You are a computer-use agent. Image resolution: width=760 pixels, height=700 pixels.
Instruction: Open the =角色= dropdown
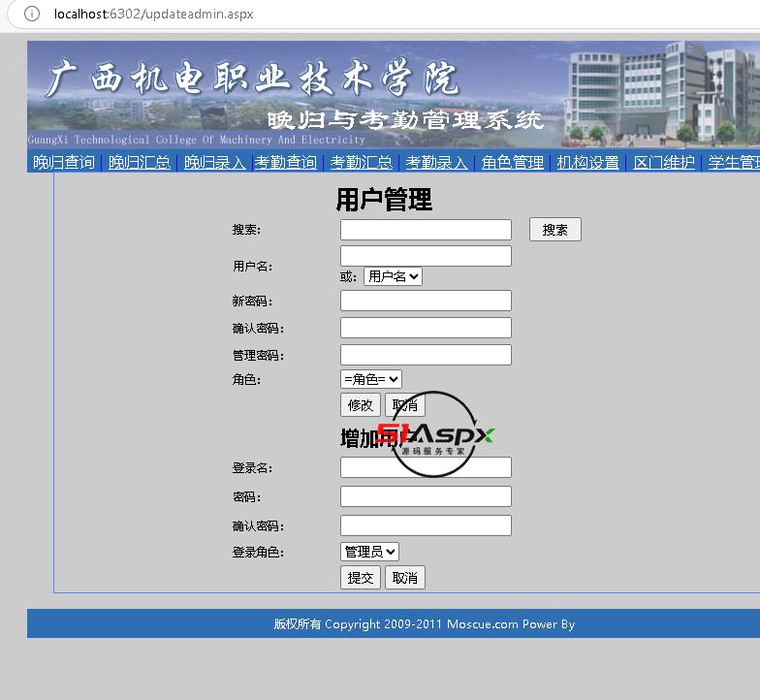pyautogui.click(x=370, y=380)
